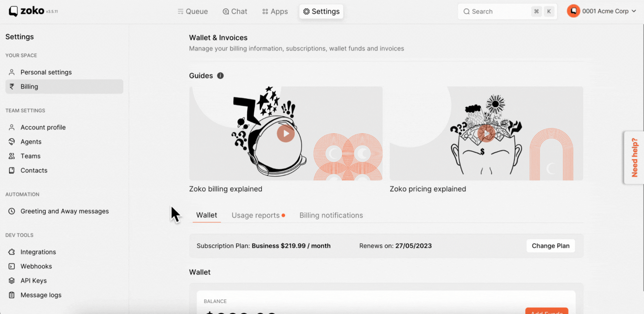
Task: Open Teams settings
Action: pyautogui.click(x=64, y=156)
